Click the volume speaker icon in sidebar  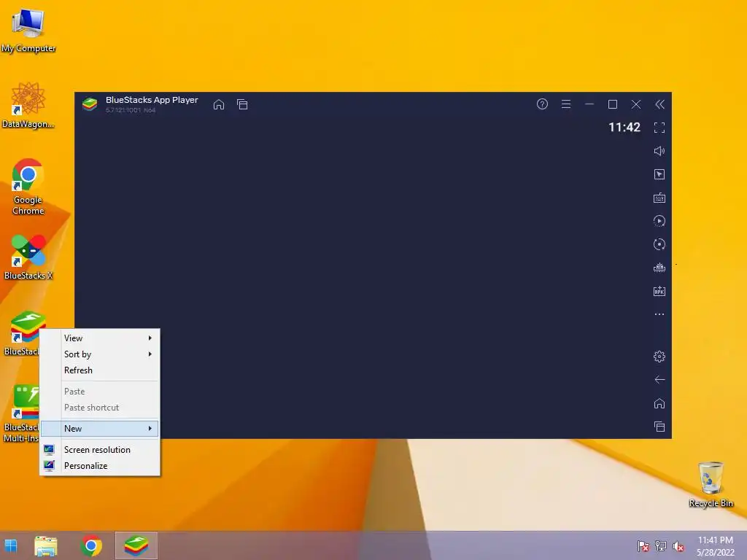(659, 151)
